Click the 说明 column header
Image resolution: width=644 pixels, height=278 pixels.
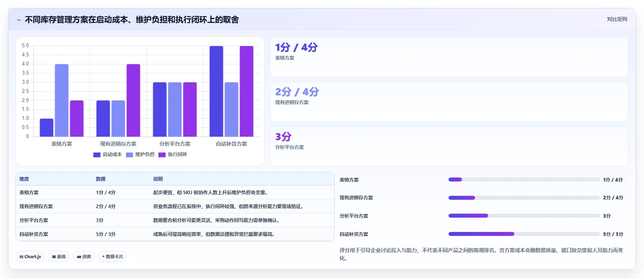coord(158,179)
